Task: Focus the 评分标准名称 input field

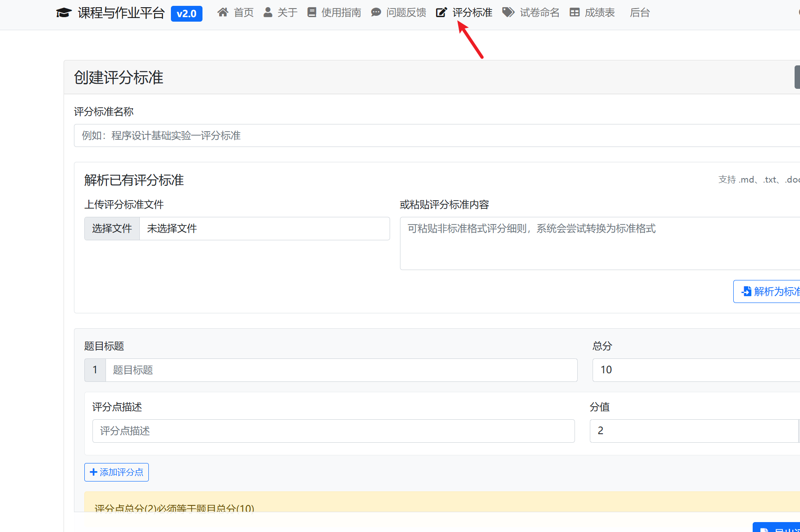Action: (437, 136)
